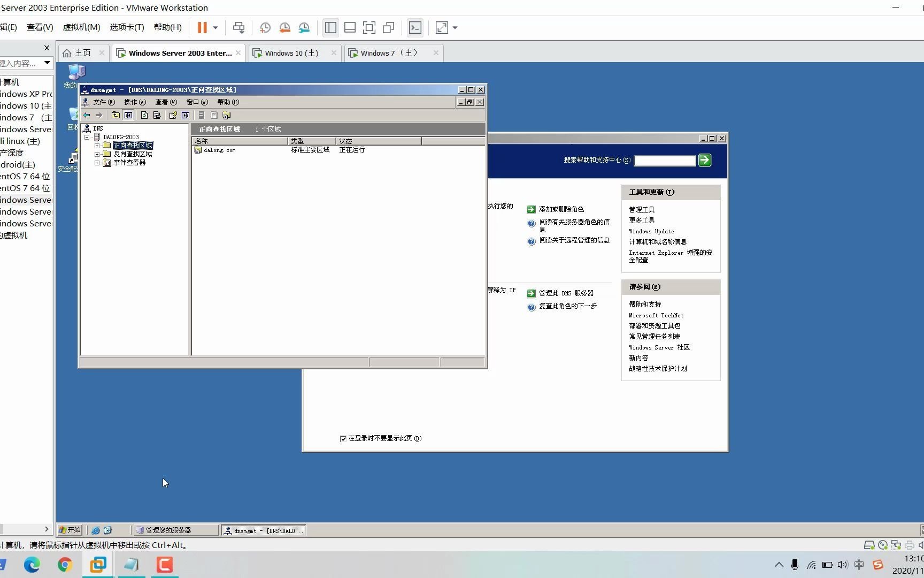Toggle the thumbnail bar icon in the VMware toolbar
Screen dimensions: 924x578
350,27
